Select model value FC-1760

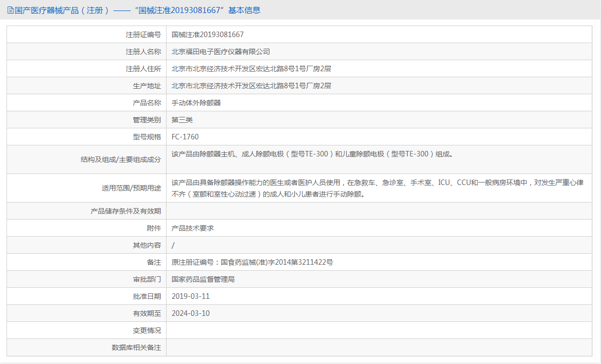click(185, 137)
